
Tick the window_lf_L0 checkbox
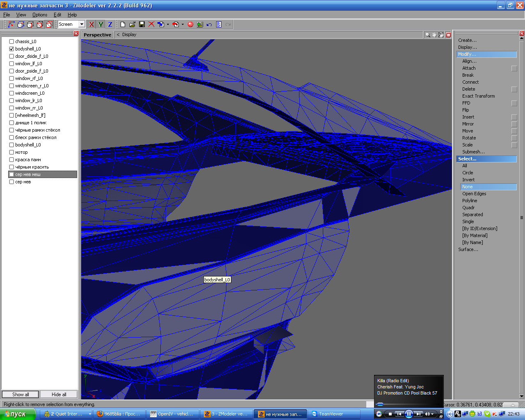[x=11, y=64]
